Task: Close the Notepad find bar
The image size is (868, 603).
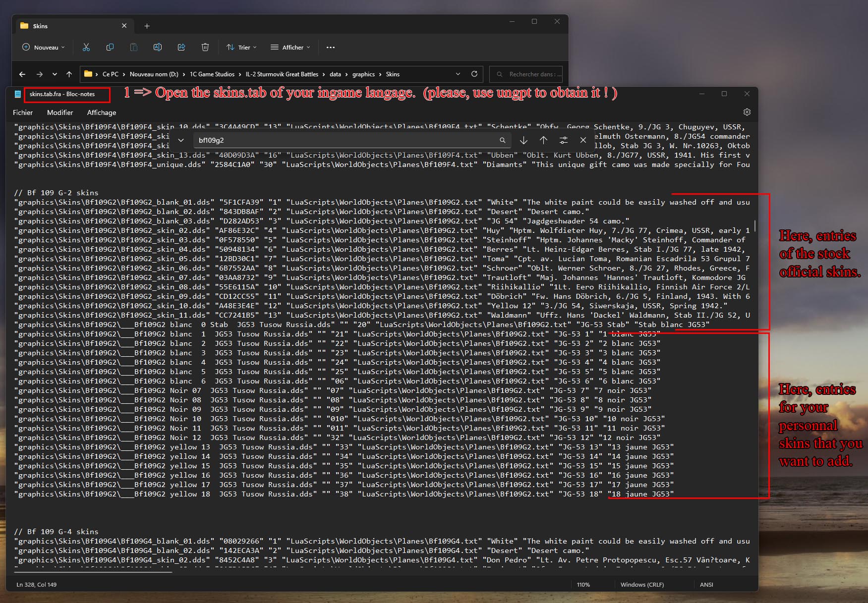Action: [583, 140]
